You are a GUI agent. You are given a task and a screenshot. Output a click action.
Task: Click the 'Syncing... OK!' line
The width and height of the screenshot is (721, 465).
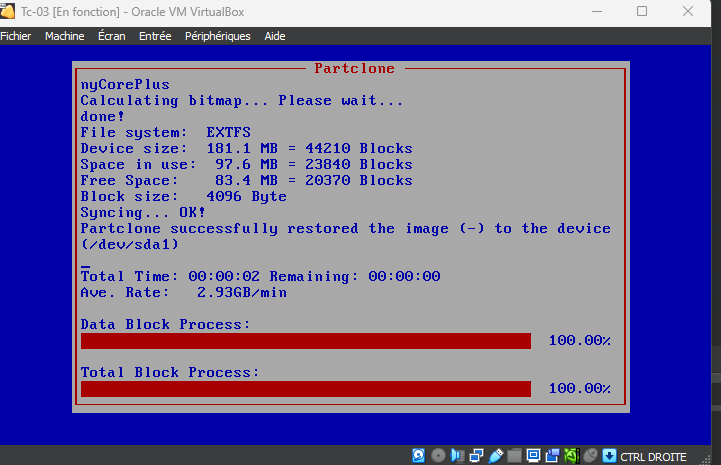click(x=143, y=212)
